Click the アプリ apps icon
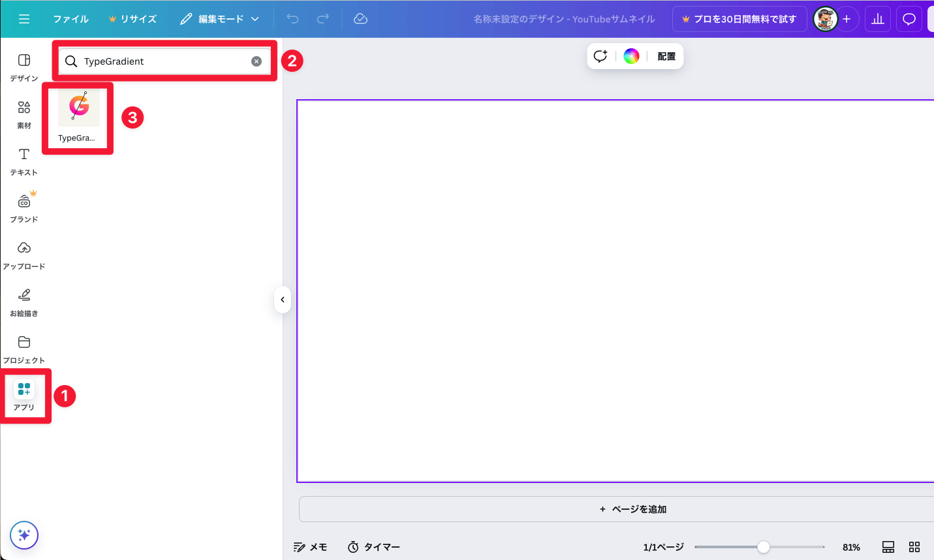 (x=24, y=396)
